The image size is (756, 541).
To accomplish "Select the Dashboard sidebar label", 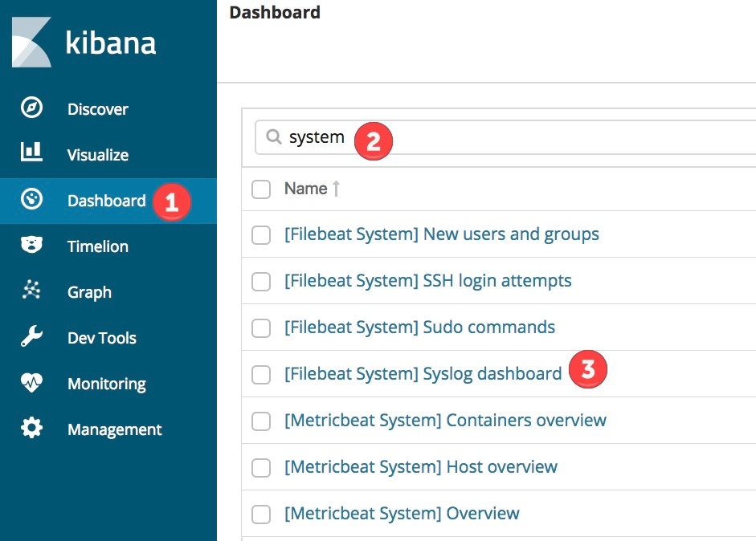I will click(107, 201).
